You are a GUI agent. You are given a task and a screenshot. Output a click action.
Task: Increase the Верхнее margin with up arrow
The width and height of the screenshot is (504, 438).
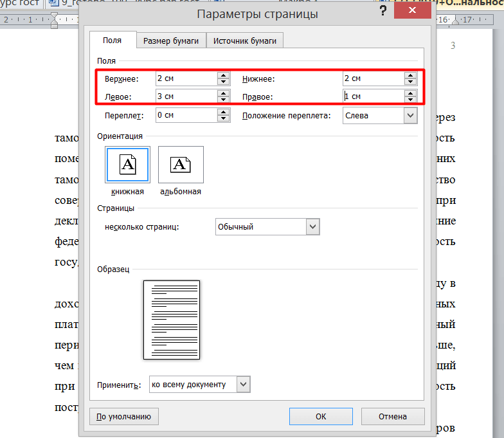click(224, 75)
